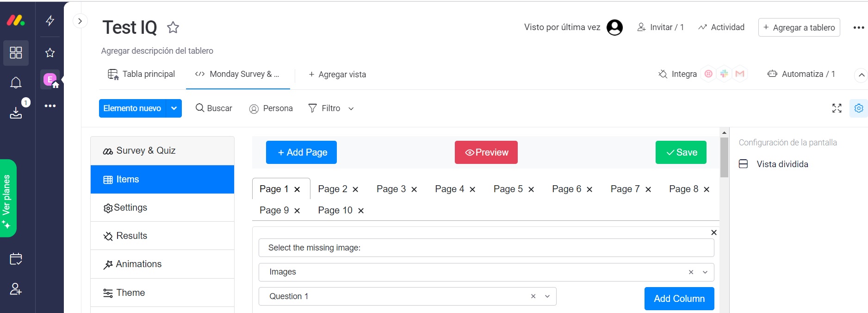Open the Elemento nuevo dropdown arrow
868x313 pixels.
coord(174,108)
